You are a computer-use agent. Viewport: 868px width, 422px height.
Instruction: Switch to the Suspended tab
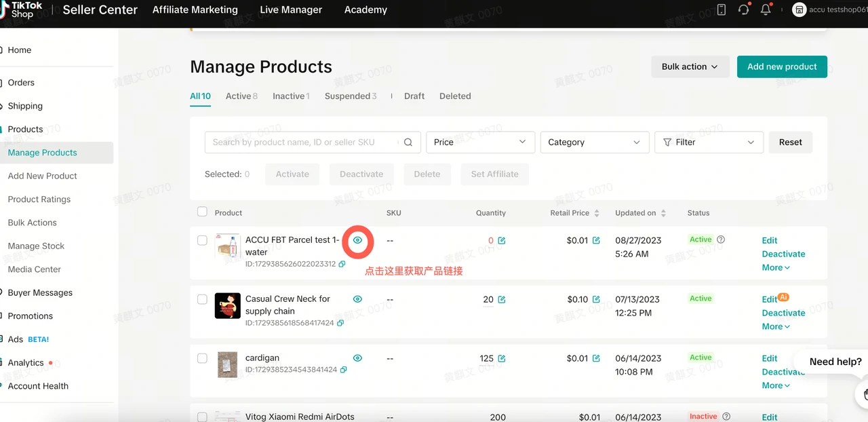click(x=350, y=96)
